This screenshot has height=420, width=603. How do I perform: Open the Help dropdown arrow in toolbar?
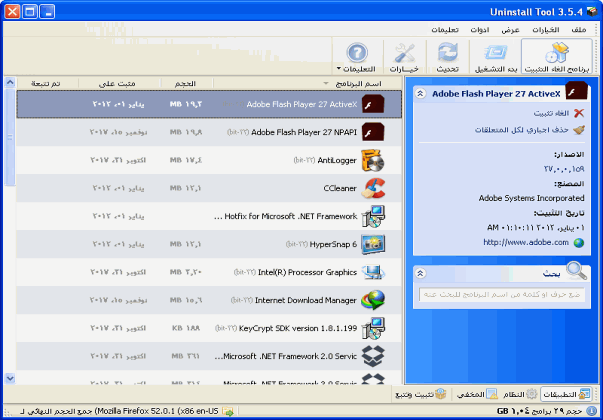[339, 69]
